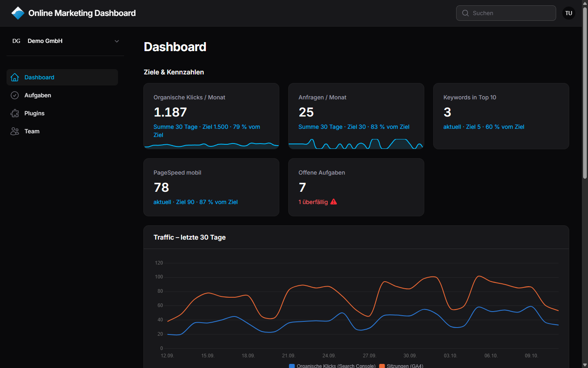This screenshot has width=588, height=368.
Task: Click the "Online Marketing Dashboard" title
Action: [82, 13]
